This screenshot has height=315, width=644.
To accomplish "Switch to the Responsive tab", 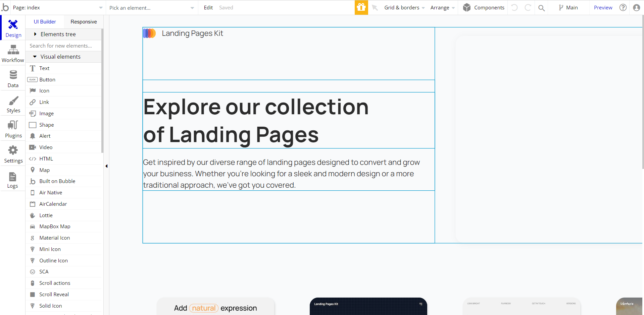I will pyautogui.click(x=84, y=22).
